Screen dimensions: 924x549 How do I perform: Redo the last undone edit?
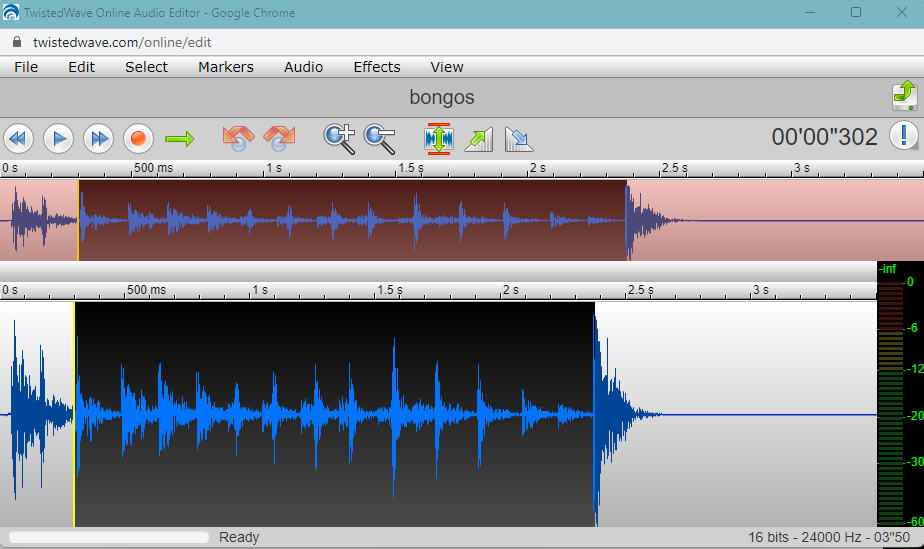point(279,138)
